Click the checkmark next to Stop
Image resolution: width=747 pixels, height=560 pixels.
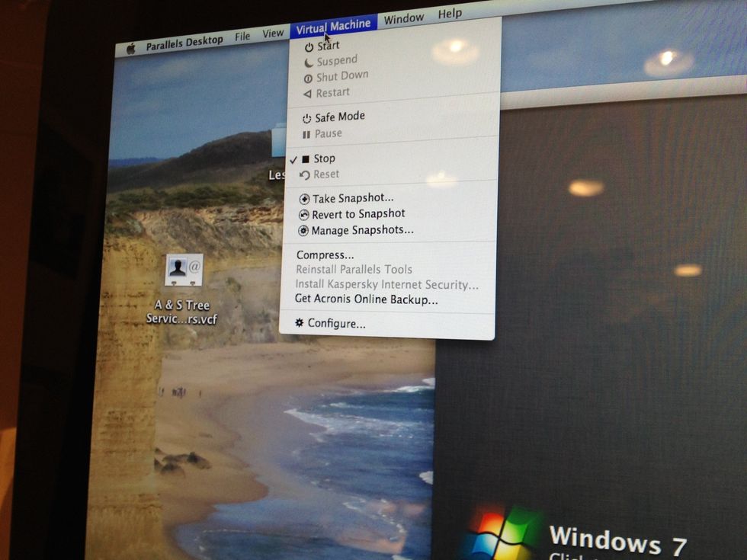[x=293, y=161]
